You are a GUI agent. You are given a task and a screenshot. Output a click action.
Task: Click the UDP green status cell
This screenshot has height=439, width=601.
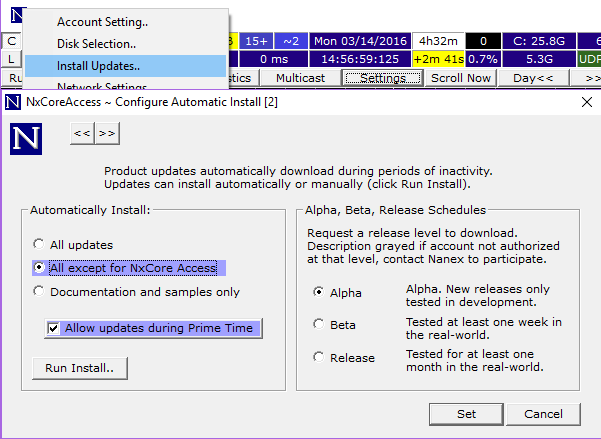point(589,59)
